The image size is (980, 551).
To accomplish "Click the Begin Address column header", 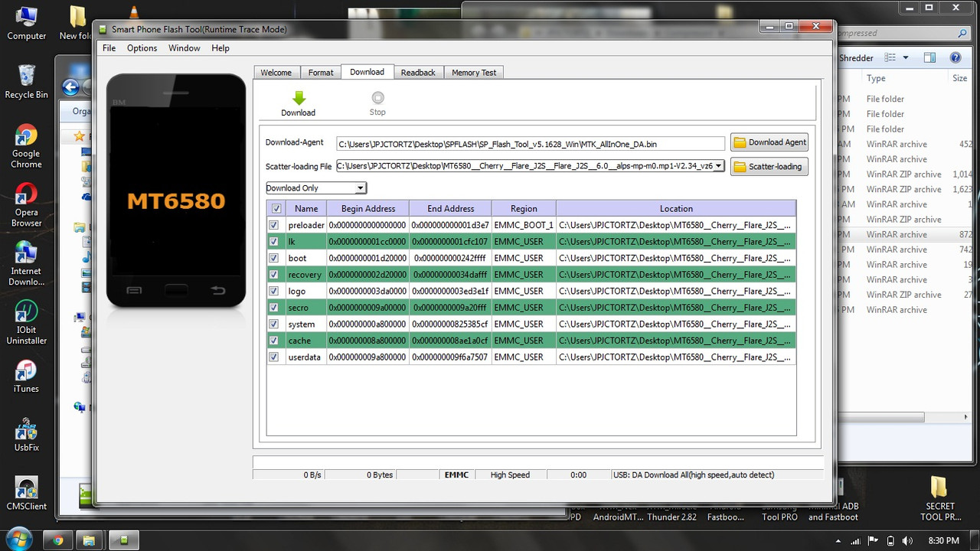I will point(368,208).
